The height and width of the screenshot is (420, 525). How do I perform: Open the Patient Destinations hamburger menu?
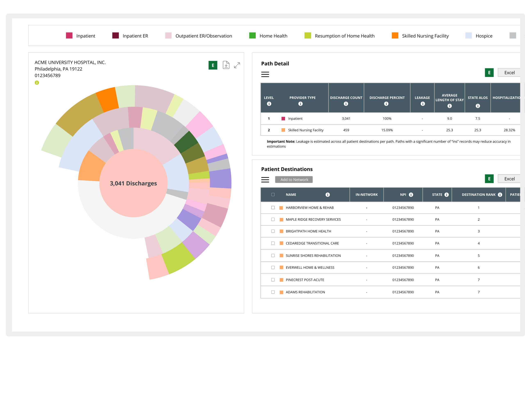tap(265, 180)
